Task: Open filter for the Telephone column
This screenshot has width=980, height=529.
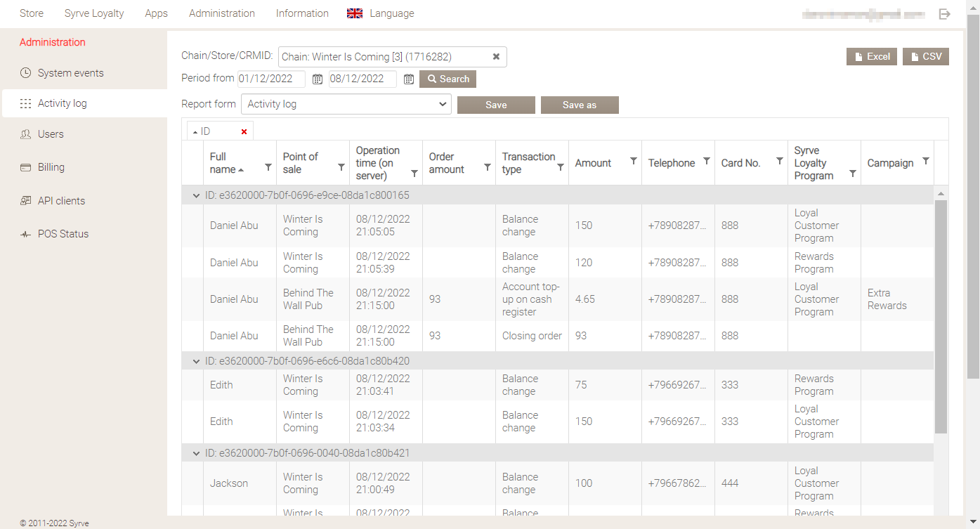Action: click(x=707, y=162)
